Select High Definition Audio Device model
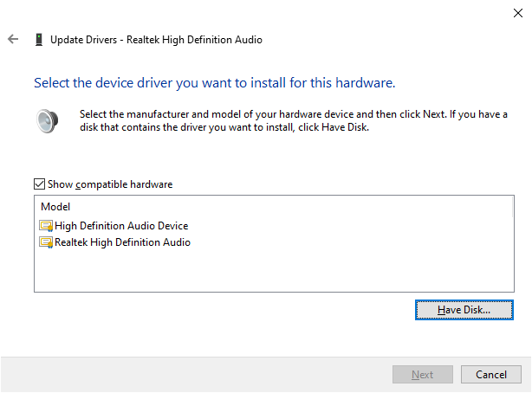532x393 pixels. [121, 226]
